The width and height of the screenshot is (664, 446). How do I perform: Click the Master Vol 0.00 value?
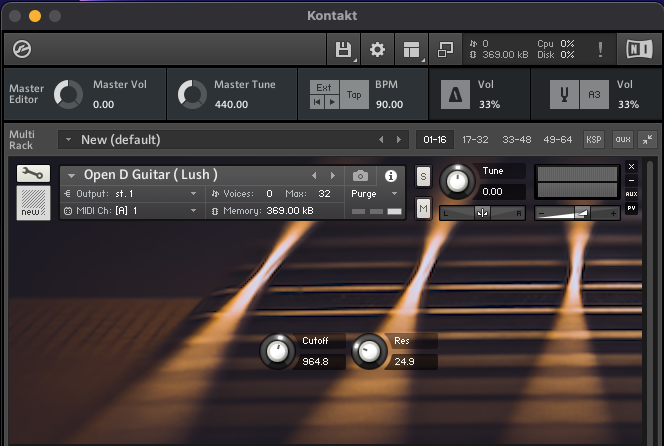point(103,104)
